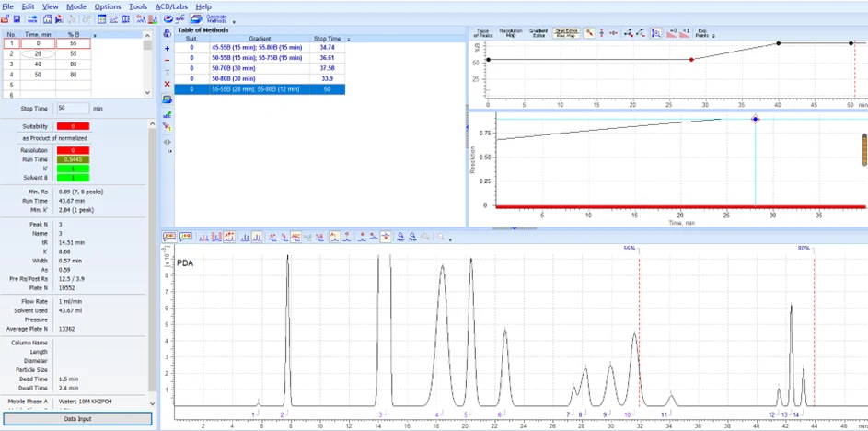Click the peaks chromatogram icon in main toolbar
Viewport: 868px width, 431px height.
[141, 19]
